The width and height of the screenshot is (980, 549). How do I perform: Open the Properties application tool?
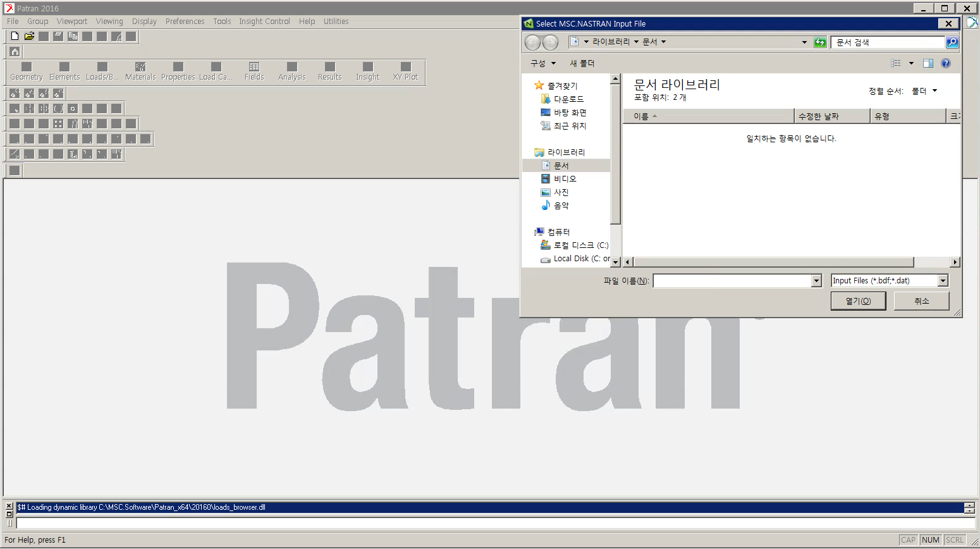pos(178,71)
